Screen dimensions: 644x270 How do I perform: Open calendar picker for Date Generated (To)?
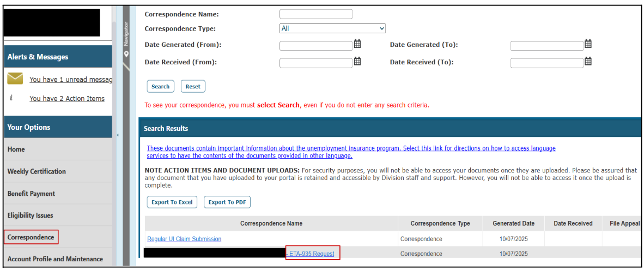pyautogui.click(x=588, y=44)
